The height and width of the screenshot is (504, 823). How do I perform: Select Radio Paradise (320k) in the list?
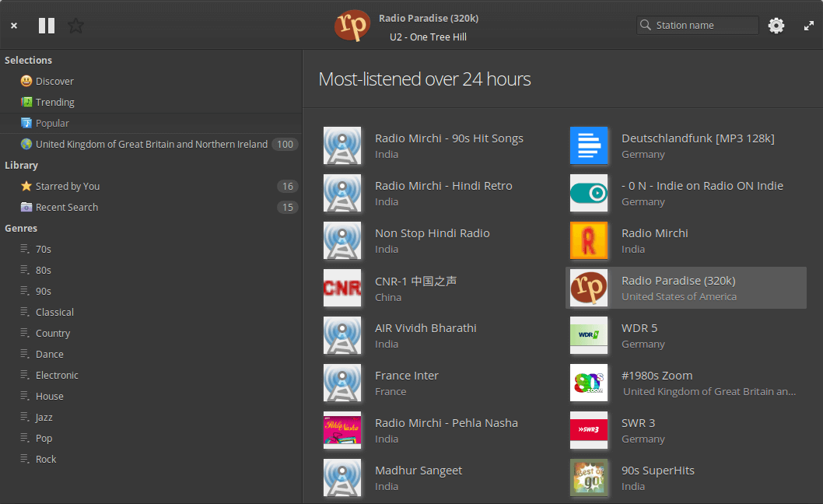pyautogui.click(x=686, y=288)
